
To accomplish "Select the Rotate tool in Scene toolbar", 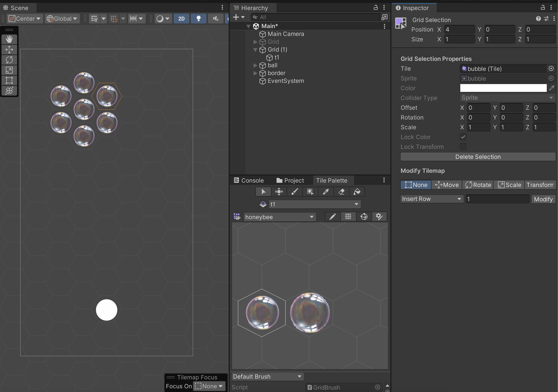I will (x=9, y=60).
